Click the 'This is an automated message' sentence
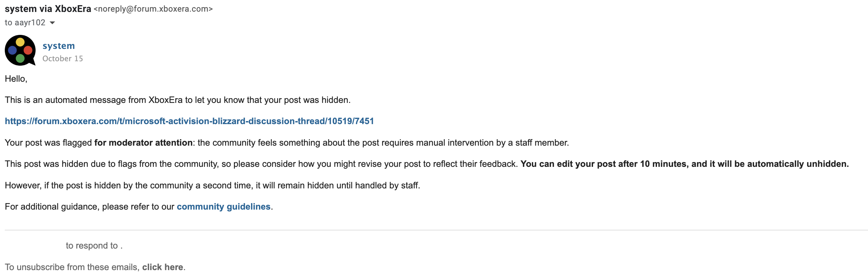 pos(177,100)
